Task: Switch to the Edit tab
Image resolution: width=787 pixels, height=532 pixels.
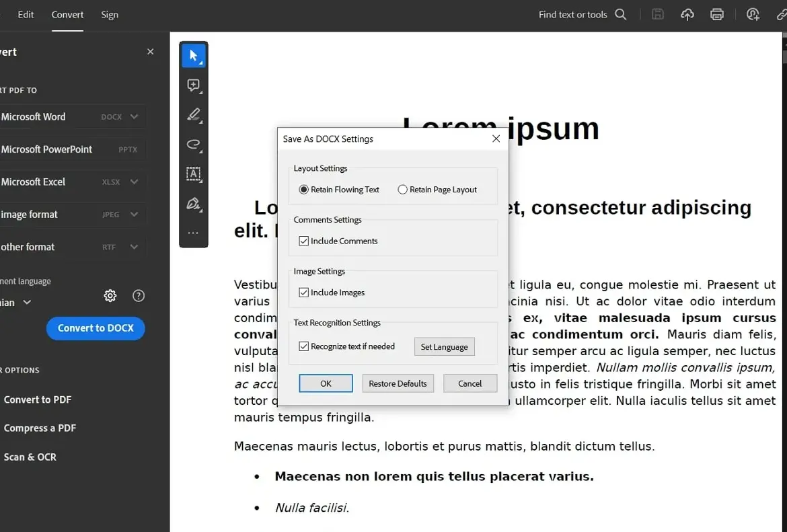Action: click(x=26, y=15)
